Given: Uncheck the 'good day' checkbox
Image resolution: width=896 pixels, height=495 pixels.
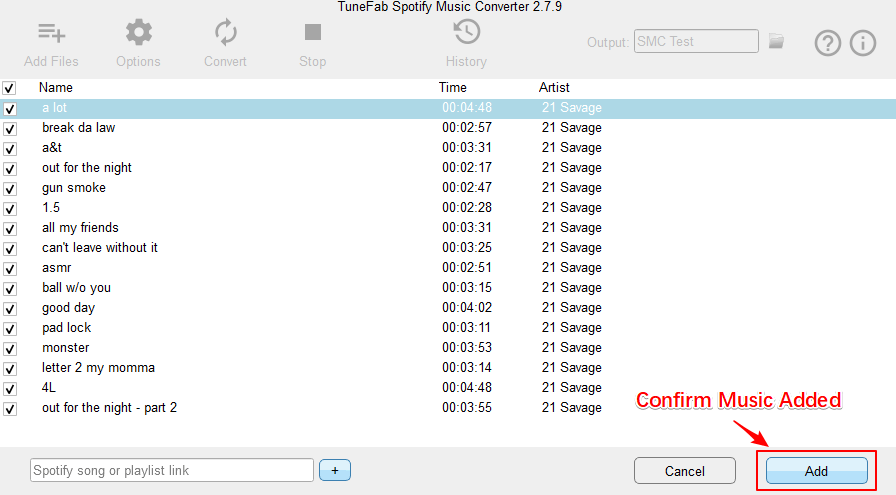Looking at the screenshot, I should (10, 309).
